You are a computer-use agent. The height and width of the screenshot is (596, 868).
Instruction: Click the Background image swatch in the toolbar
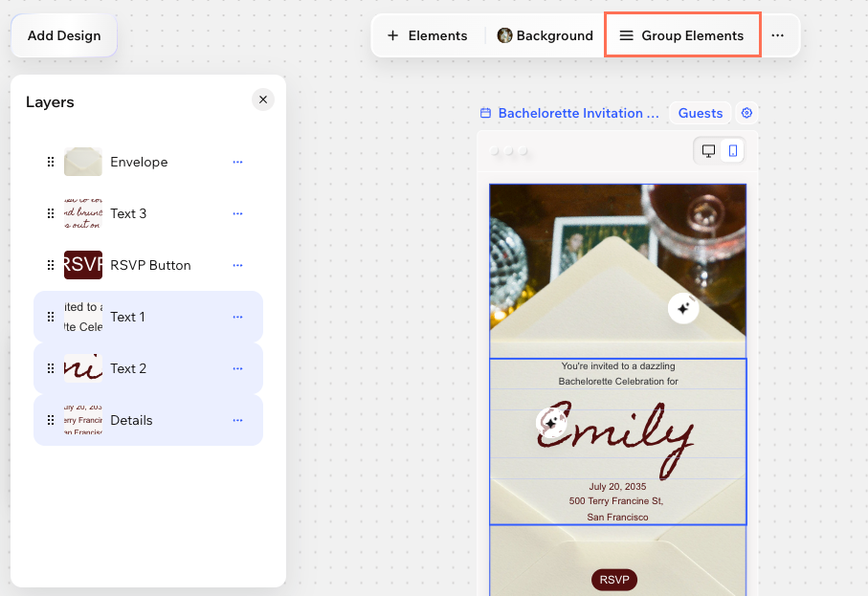[x=503, y=34]
